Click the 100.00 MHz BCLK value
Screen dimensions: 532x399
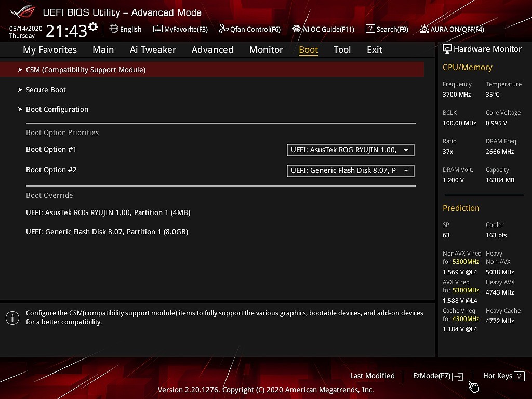pyautogui.click(x=459, y=123)
